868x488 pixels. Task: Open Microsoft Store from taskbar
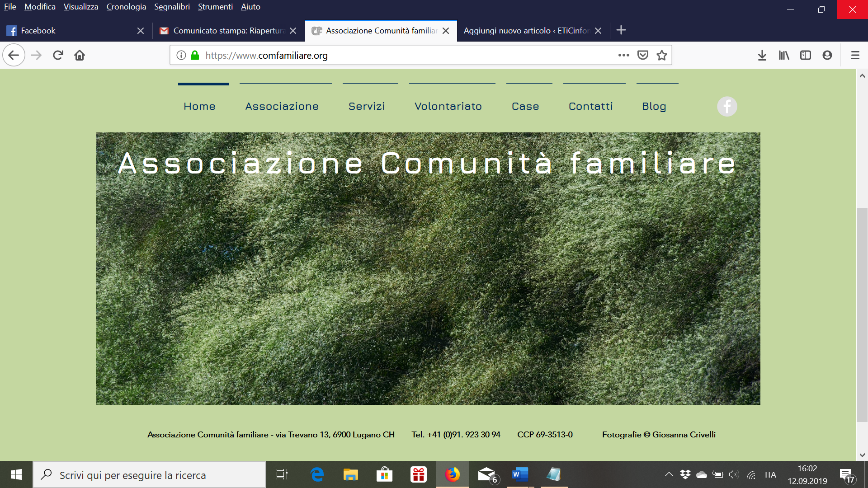(384, 474)
